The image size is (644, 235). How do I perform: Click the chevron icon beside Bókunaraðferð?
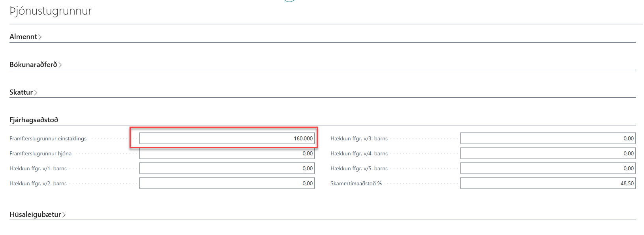point(60,65)
